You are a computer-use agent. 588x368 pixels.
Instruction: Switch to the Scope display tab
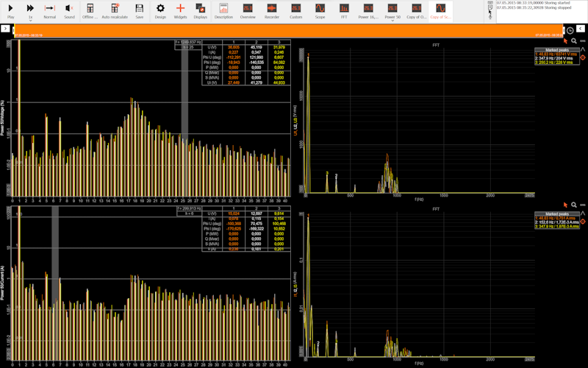click(320, 11)
